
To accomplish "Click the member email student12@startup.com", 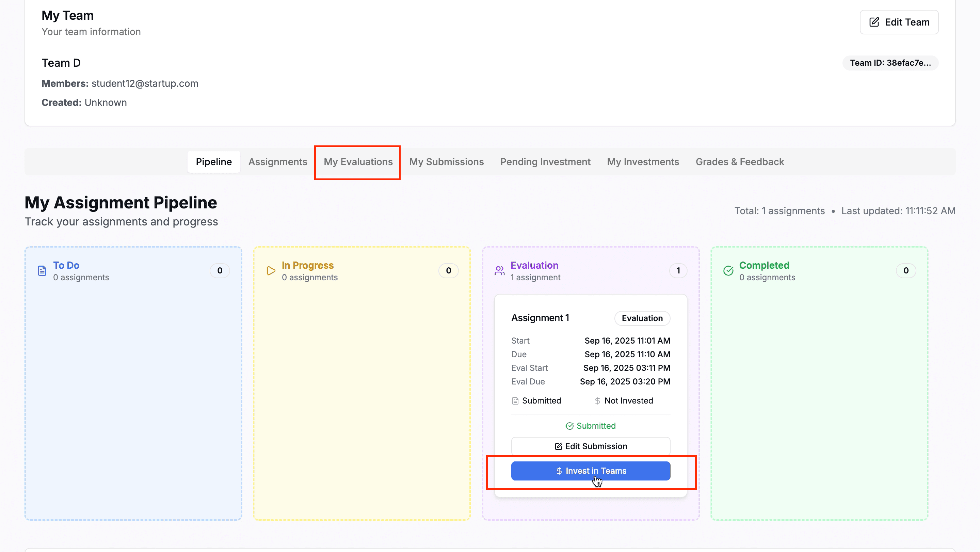I will (145, 83).
